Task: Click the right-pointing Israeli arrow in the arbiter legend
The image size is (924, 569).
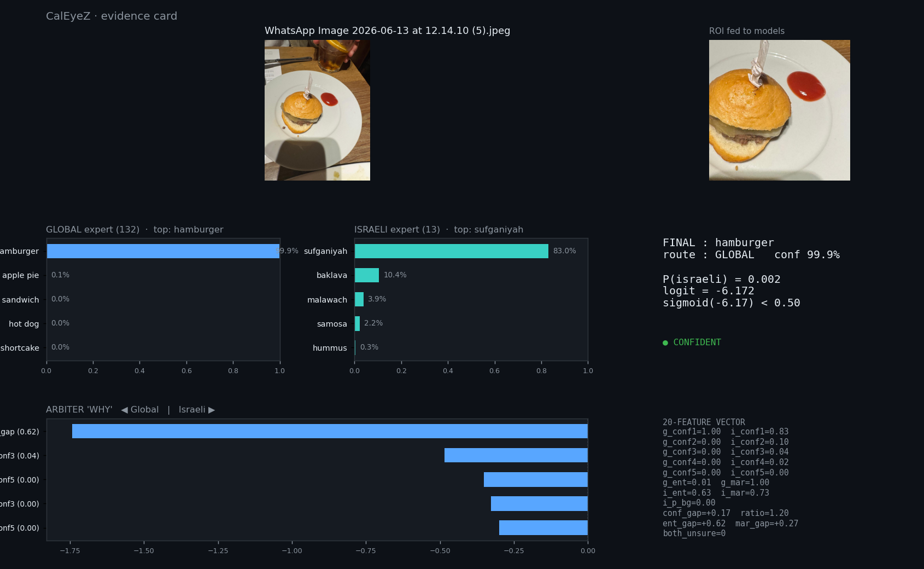Action: pyautogui.click(x=212, y=410)
